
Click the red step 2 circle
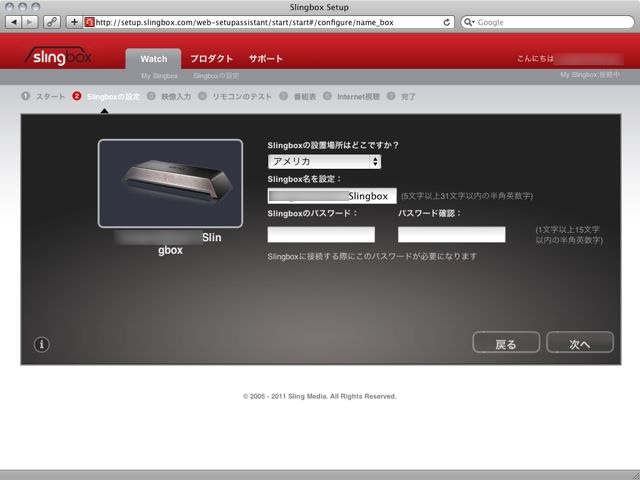pos(77,96)
